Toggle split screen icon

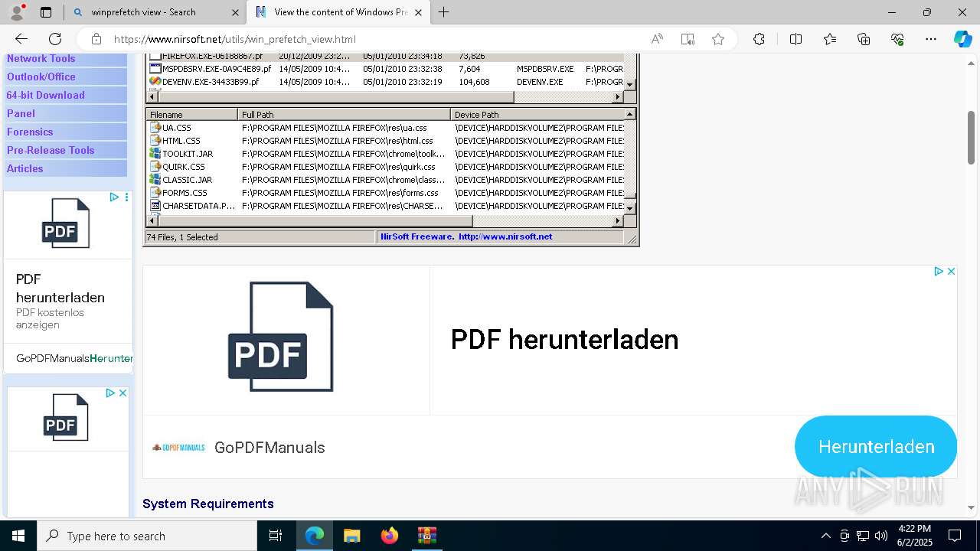coord(795,39)
